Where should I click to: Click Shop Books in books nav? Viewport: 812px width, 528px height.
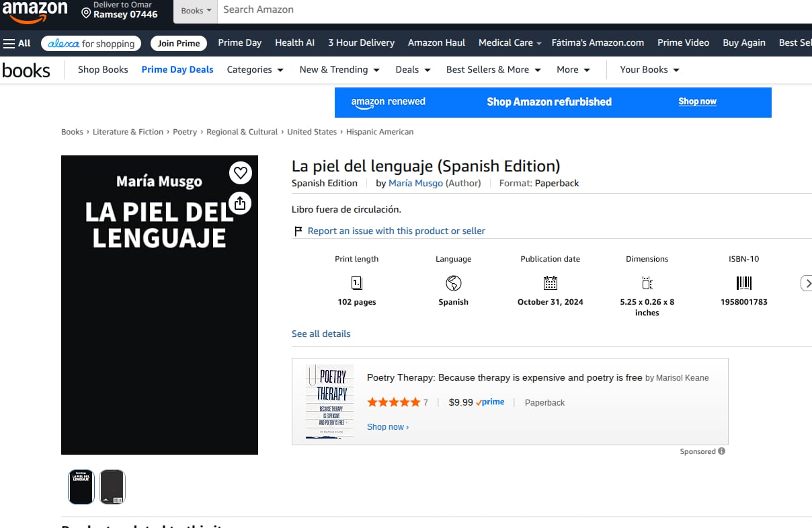coord(103,69)
